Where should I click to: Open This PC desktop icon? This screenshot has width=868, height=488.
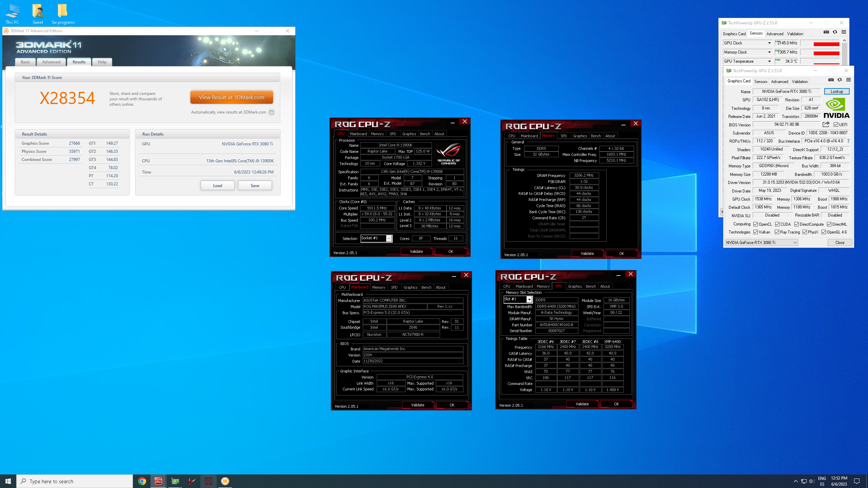12,14
